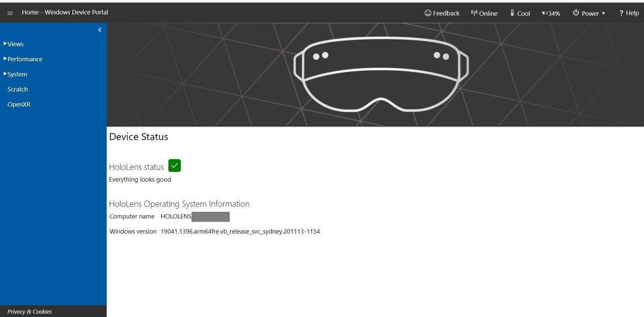Expand the Performance section
Image resolution: width=644 pixels, height=317 pixels.
pyautogui.click(x=23, y=59)
